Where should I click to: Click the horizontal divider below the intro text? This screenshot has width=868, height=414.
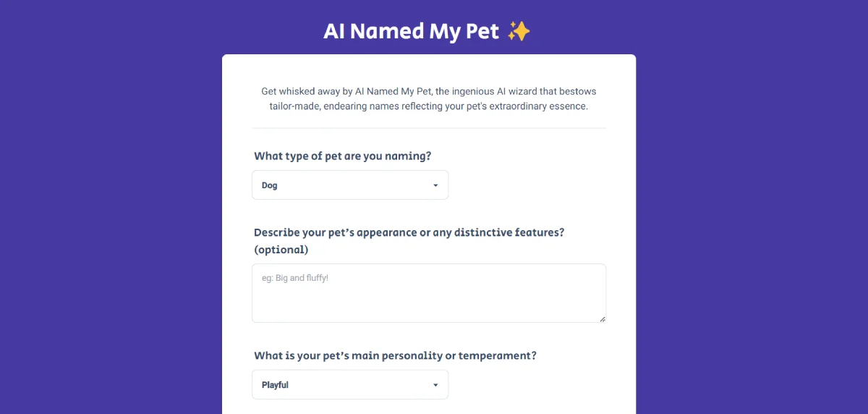[429, 128]
